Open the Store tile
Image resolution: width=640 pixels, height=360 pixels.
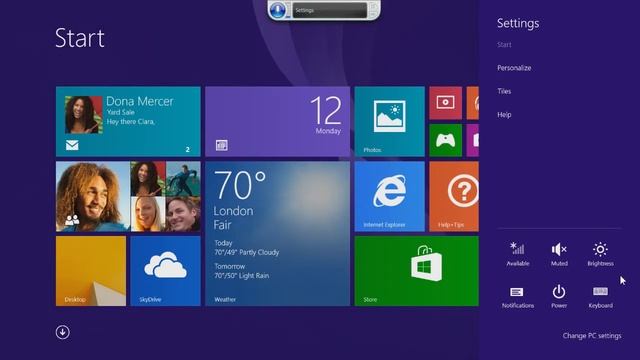pos(416,271)
